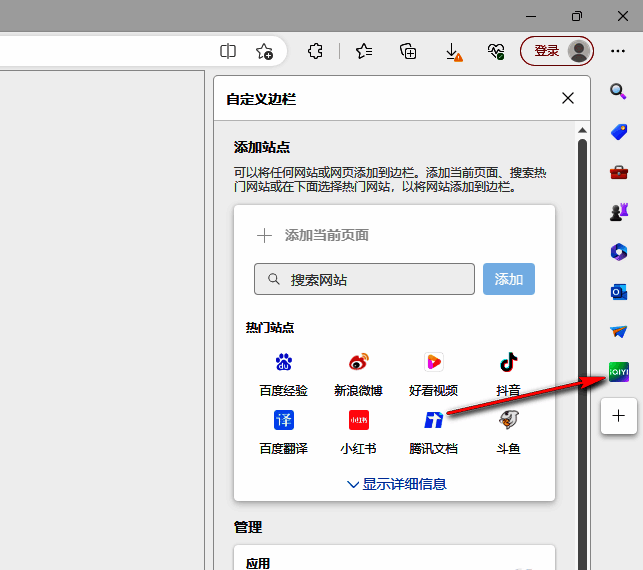The width and height of the screenshot is (643, 570).
Task: Open the Drop paper plane icon
Action: [x=618, y=332]
